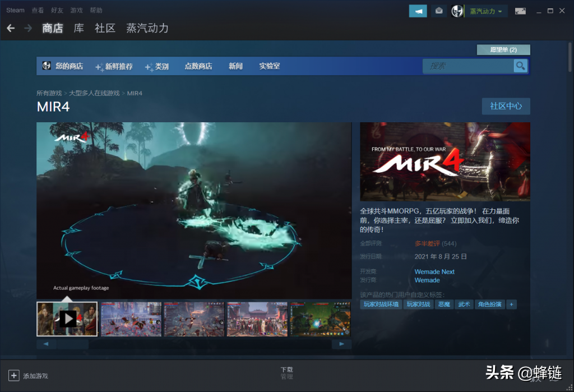Click the user avatar icon

tap(457, 11)
